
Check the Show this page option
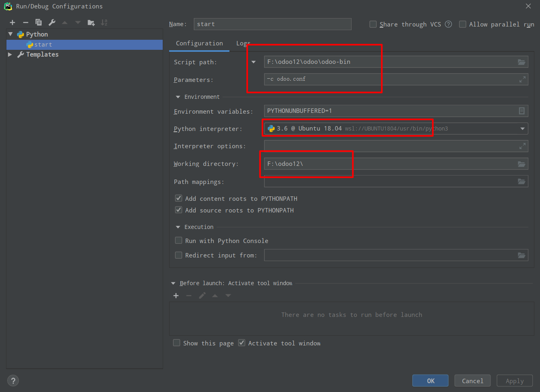(x=176, y=343)
